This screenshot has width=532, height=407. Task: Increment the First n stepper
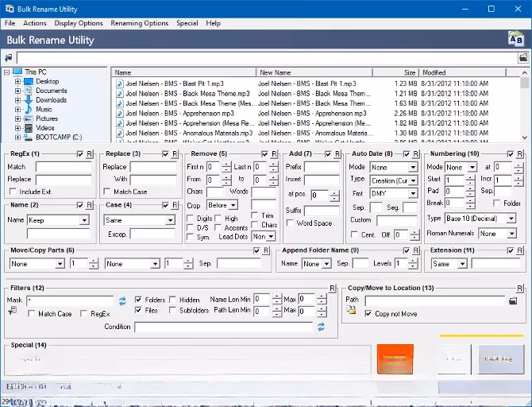(226, 165)
